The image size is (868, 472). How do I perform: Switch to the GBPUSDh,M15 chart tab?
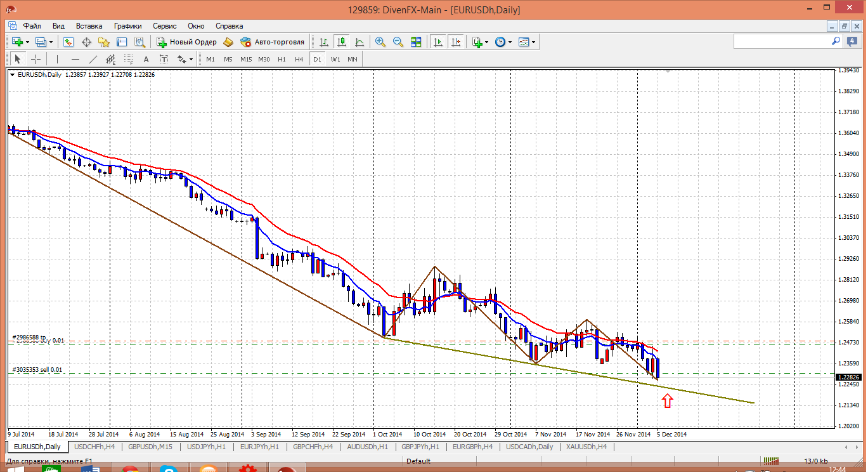tap(150, 447)
